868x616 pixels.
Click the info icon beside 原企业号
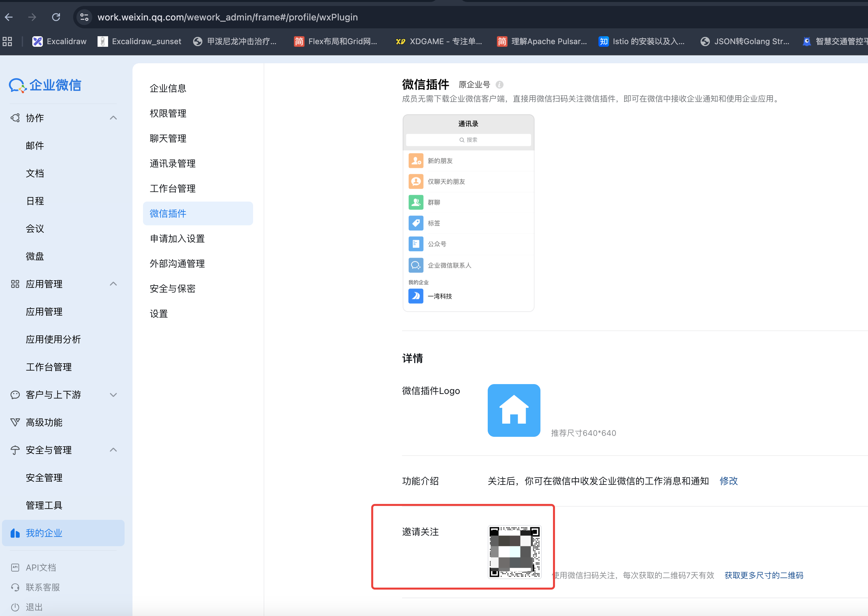500,85
